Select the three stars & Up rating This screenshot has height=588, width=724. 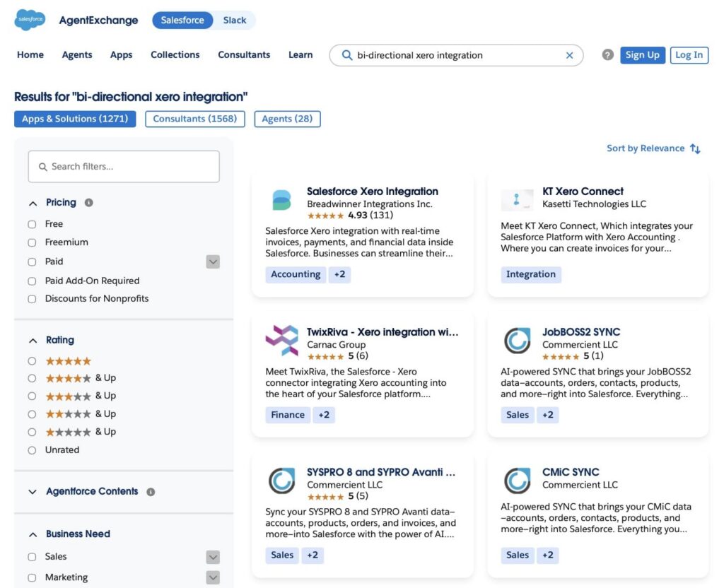click(32, 396)
